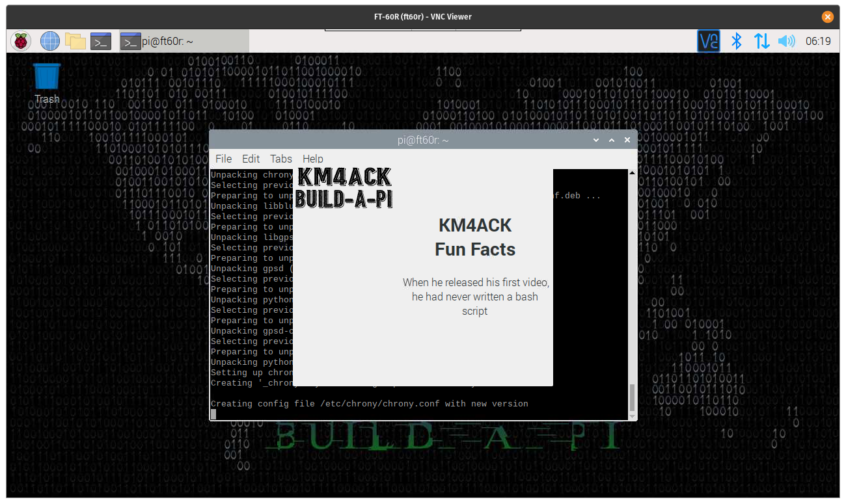Open the terminal's Tabs menu
The width and height of the screenshot is (846, 504).
[281, 159]
